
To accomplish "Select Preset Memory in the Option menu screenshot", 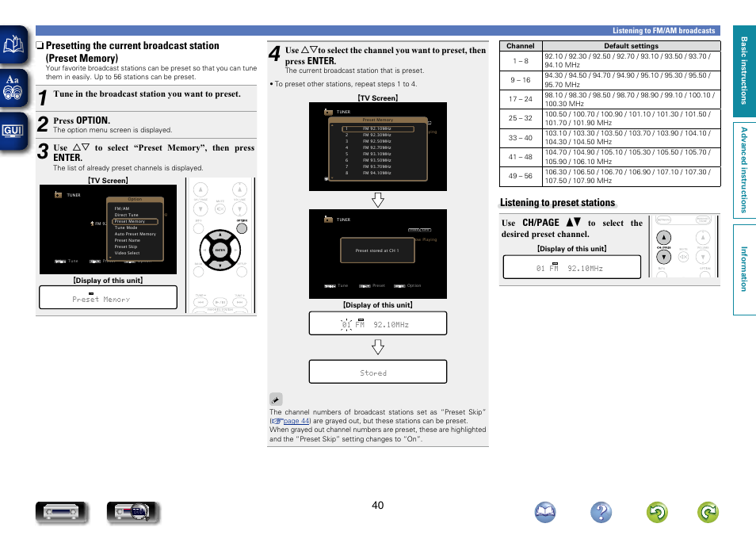I will 136,221.
